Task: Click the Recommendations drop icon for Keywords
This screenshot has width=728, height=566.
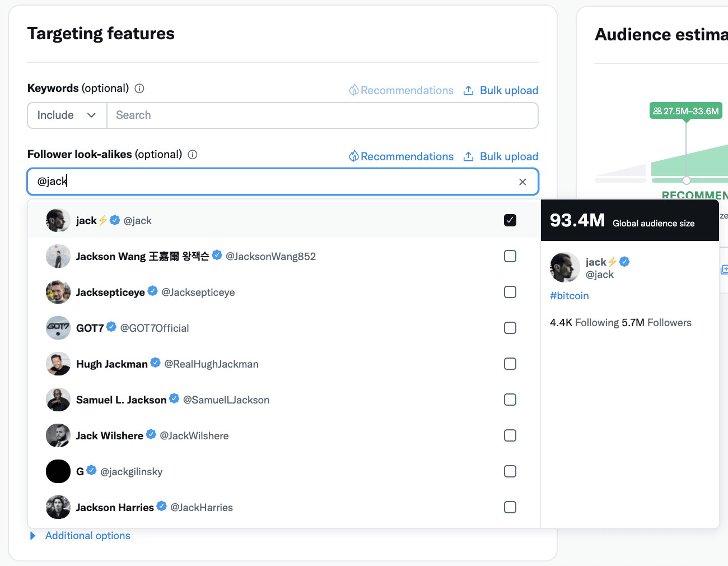Action: tap(354, 90)
